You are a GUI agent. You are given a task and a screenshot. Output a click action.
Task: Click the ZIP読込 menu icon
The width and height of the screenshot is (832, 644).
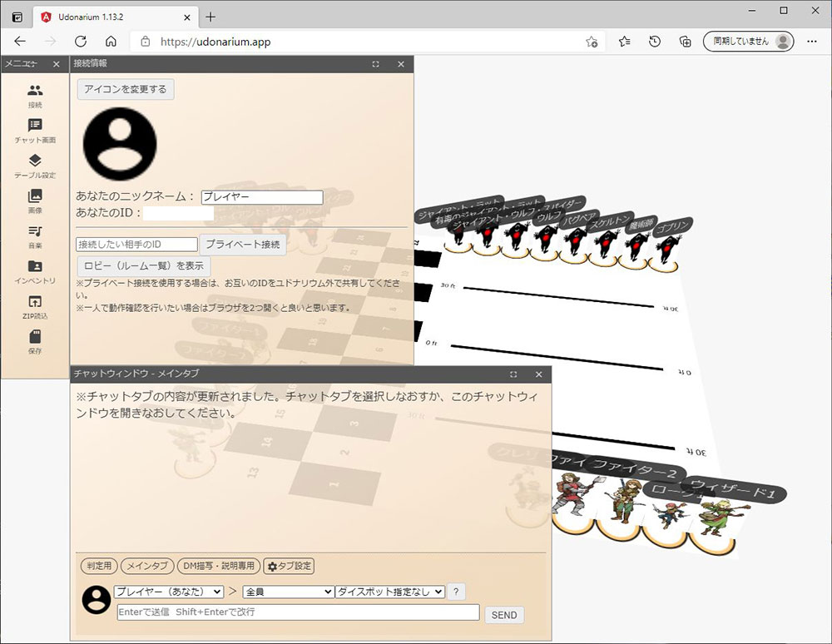(x=35, y=307)
